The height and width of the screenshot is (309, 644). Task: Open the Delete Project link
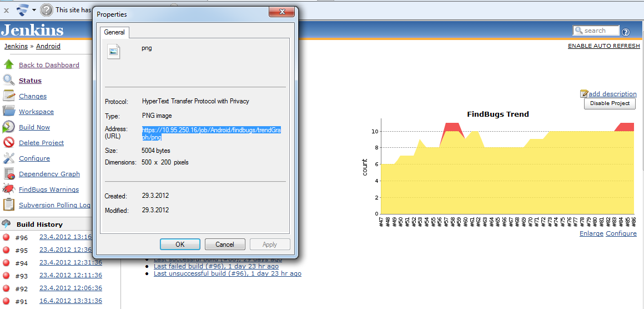pyautogui.click(x=41, y=143)
